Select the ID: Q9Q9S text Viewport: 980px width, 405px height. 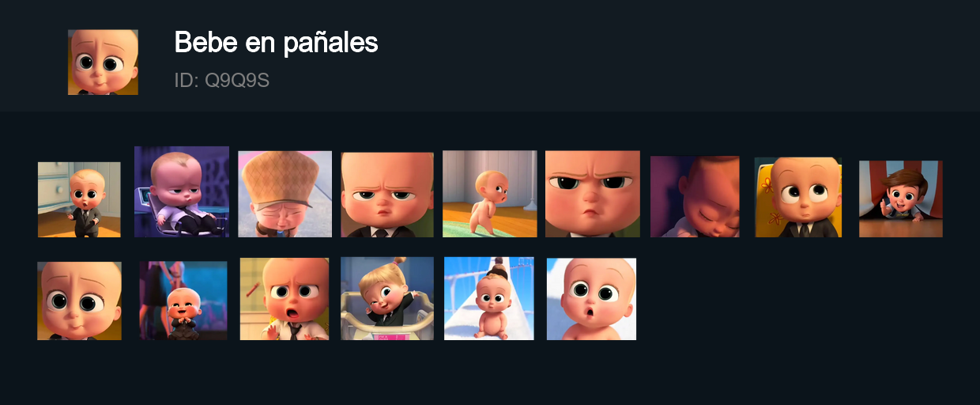click(x=222, y=81)
